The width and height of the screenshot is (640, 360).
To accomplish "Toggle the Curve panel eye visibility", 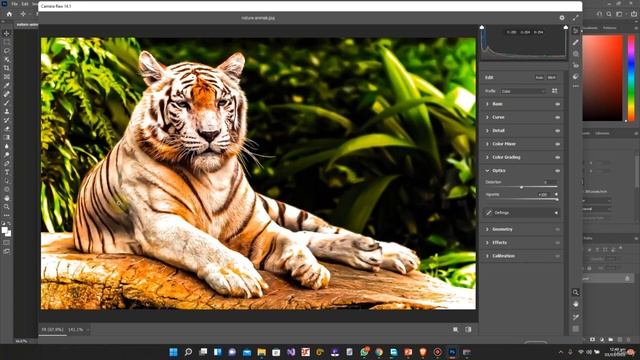I will pyautogui.click(x=557, y=118).
